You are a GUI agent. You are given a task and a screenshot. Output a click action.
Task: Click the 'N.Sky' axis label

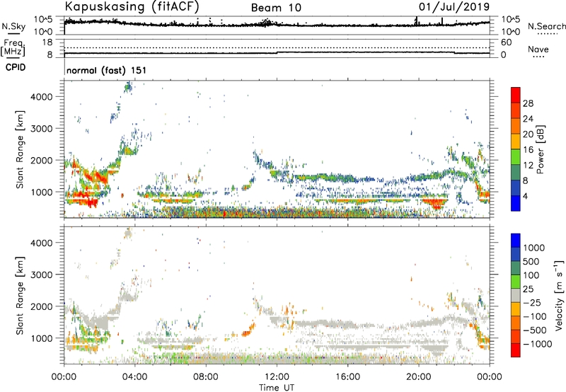point(13,26)
